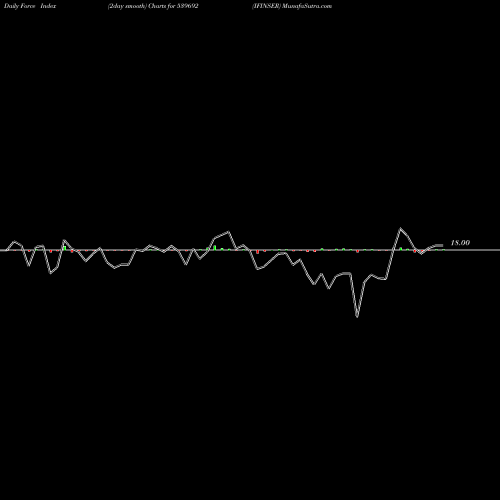The image size is (500, 500).
Task: Click the "(IFINSER) MunafaSutra.com" text
Action: pyautogui.click(x=292, y=6)
